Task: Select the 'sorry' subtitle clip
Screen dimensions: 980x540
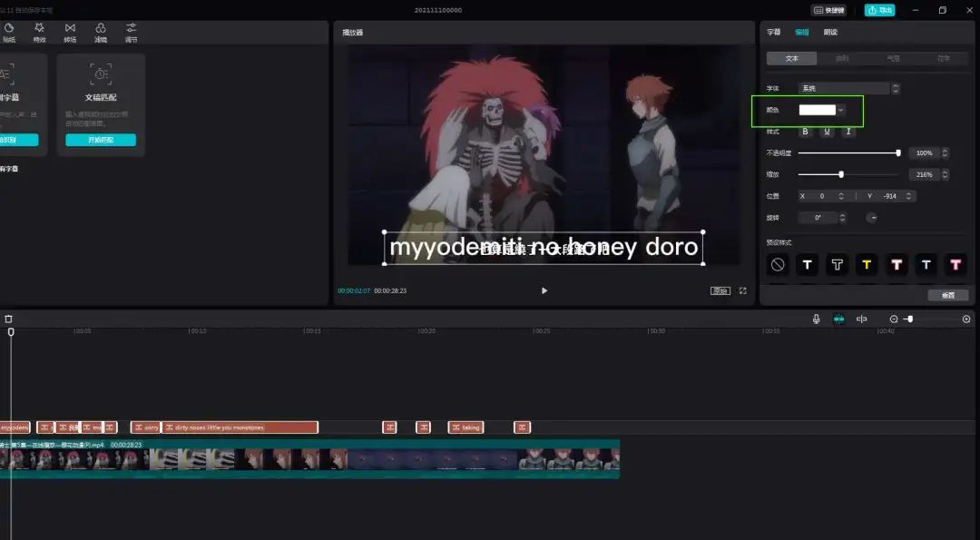Action: point(145,427)
